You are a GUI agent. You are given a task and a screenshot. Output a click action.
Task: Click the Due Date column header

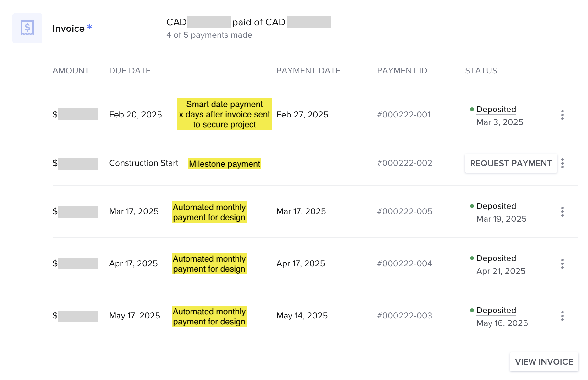130,71
